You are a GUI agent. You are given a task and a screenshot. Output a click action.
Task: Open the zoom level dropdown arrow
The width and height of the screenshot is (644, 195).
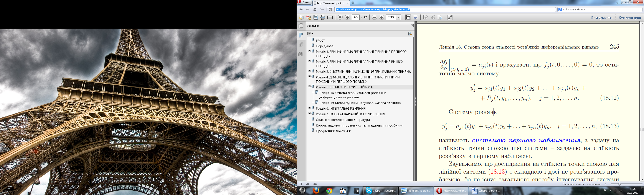(x=398, y=17)
